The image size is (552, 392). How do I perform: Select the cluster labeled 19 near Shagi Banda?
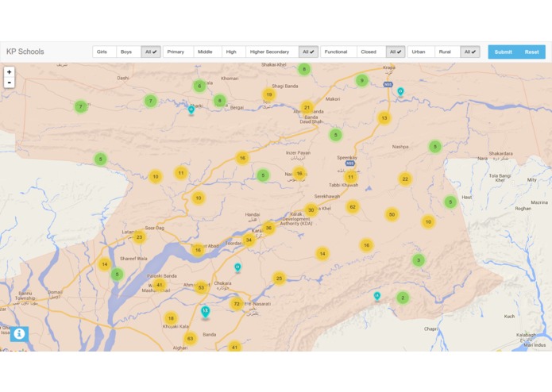269,94
